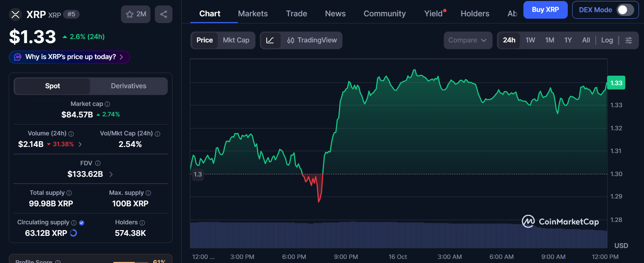Image resolution: width=644 pixels, height=263 pixels.
Task: Toggle DEX Mode switch
Action: (625, 10)
